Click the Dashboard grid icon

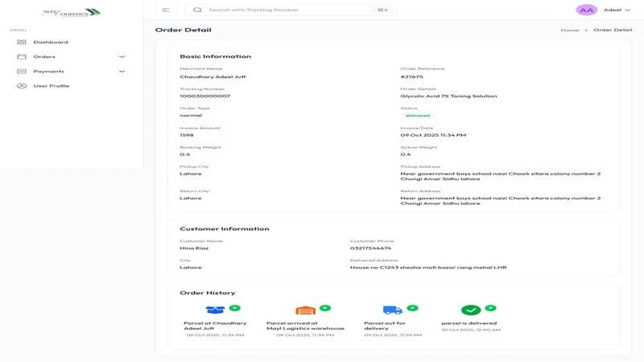coord(22,43)
